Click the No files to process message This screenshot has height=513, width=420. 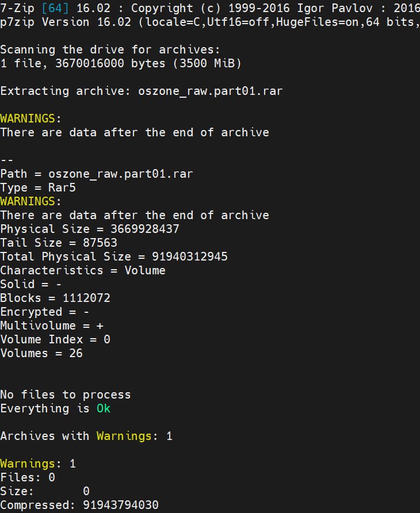(66, 395)
